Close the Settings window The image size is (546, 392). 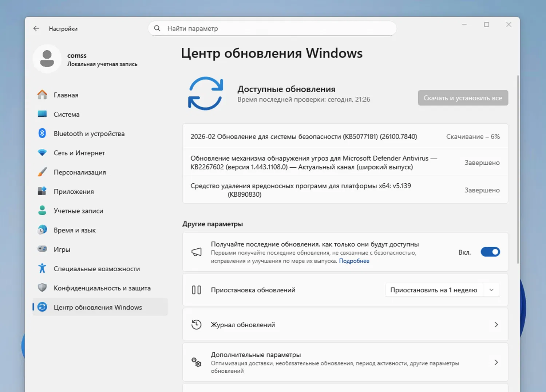pyautogui.click(x=509, y=24)
